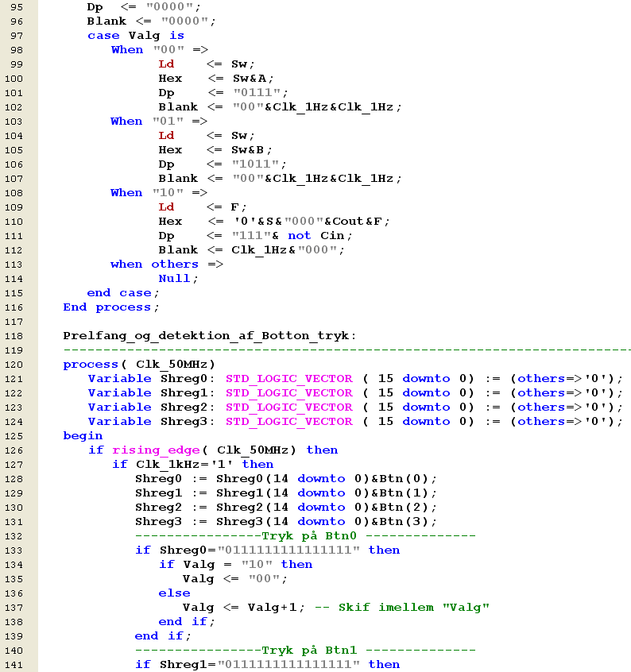The image size is (631, 672).
Task: Click the comment 'Tryk på Btn1'
Action: coord(309,651)
